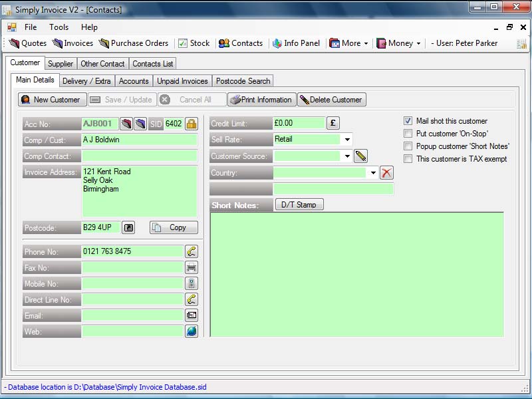Show the Info Panel
The width and height of the screenshot is (532, 399).
coord(296,43)
